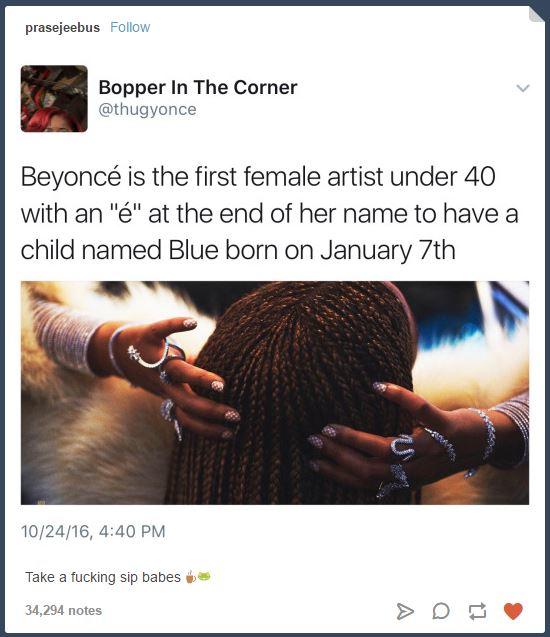Open the prasejeebus blog name
Screen dimensions: 550x637
click(x=62, y=27)
